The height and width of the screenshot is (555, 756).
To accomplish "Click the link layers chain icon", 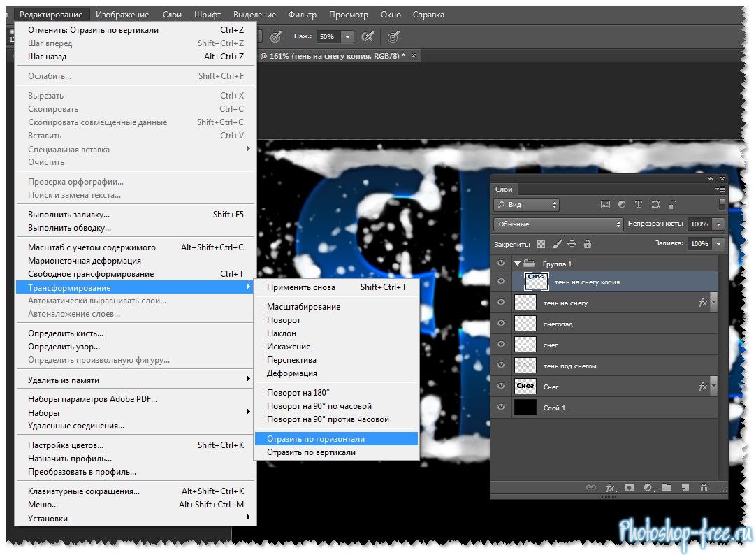I will point(590,488).
